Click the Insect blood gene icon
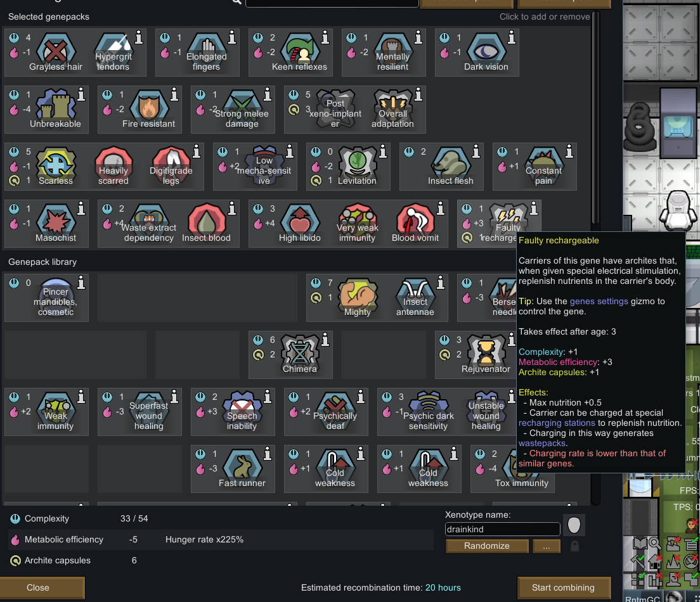The image size is (700, 602). [x=206, y=224]
